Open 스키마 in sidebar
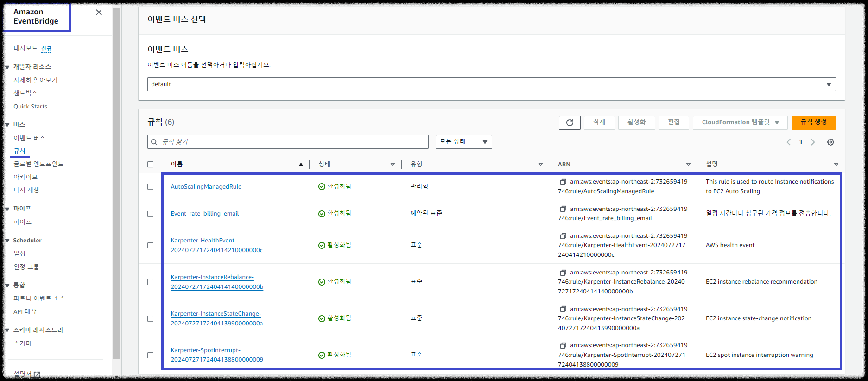The width and height of the screenshot is (868, 381). [x=23, y=344]
